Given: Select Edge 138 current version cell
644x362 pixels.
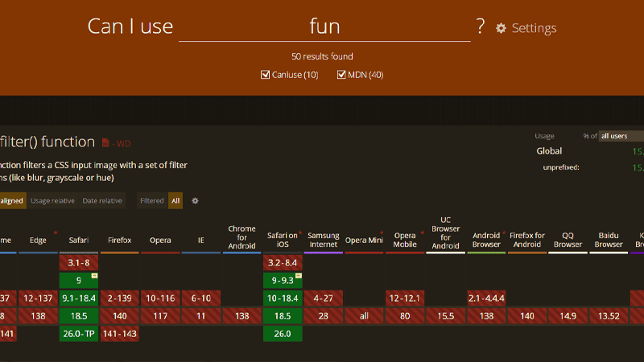Looking at the screenshot, I should click(38, 316).
